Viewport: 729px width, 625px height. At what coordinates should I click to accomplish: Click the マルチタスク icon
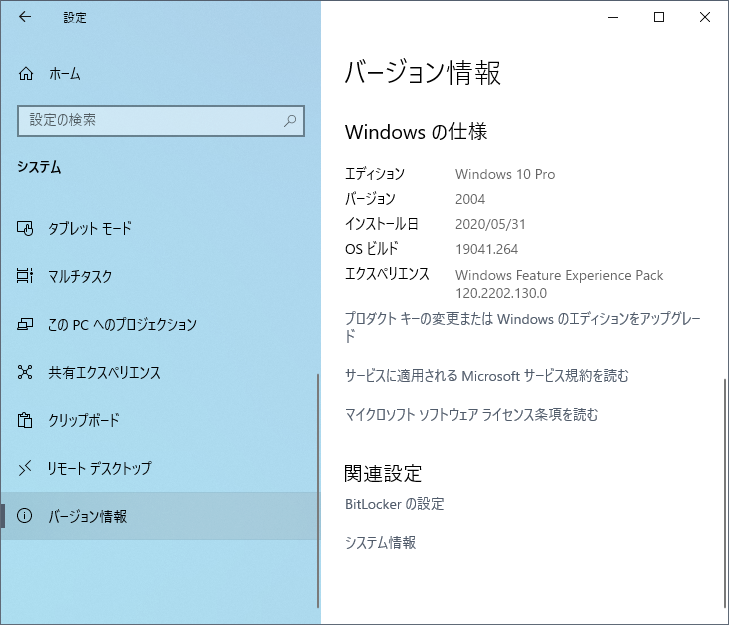click(x=25, y=276)
